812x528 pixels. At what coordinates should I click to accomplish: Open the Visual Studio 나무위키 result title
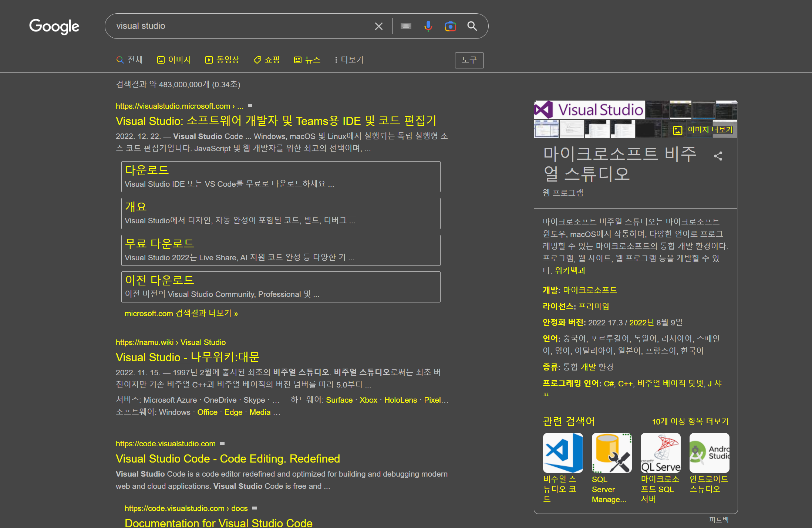pos(188,357)
